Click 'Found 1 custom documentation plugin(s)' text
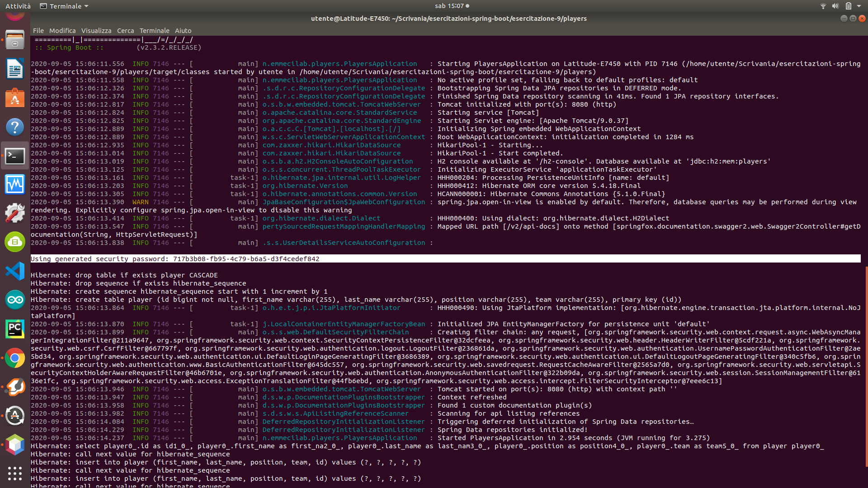868x488 pixels. [x=514, y=405]
